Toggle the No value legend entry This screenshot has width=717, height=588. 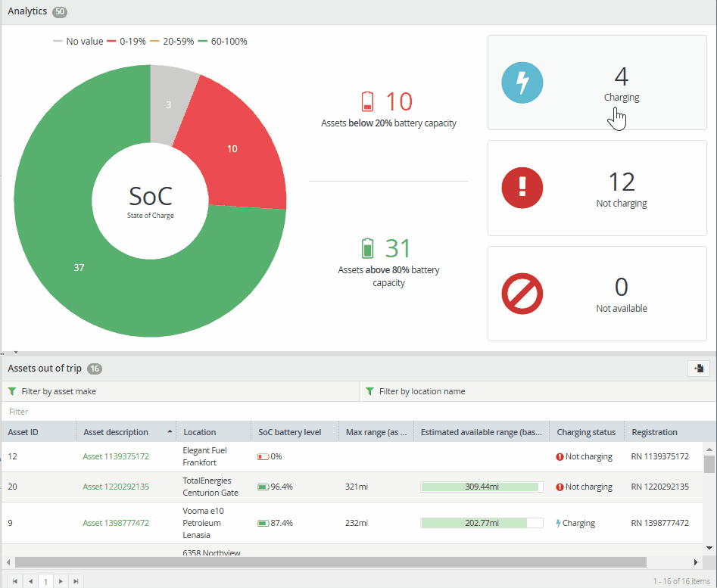78,41
